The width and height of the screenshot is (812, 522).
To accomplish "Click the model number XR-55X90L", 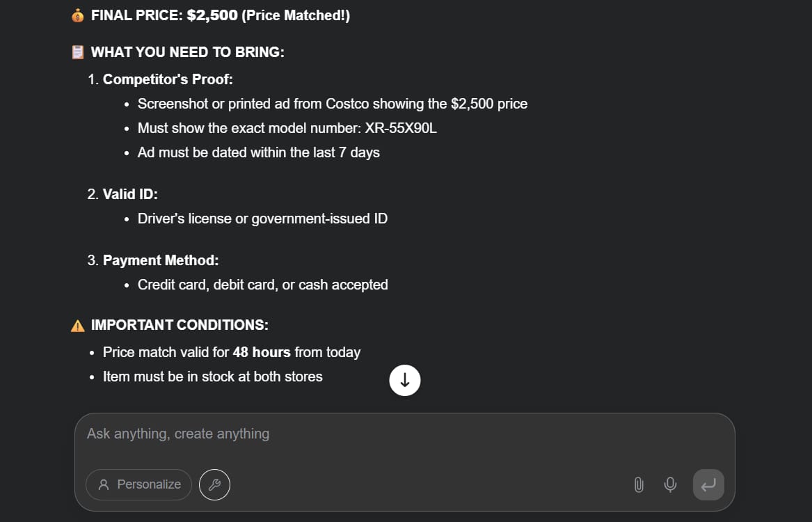I will point(401,128).
